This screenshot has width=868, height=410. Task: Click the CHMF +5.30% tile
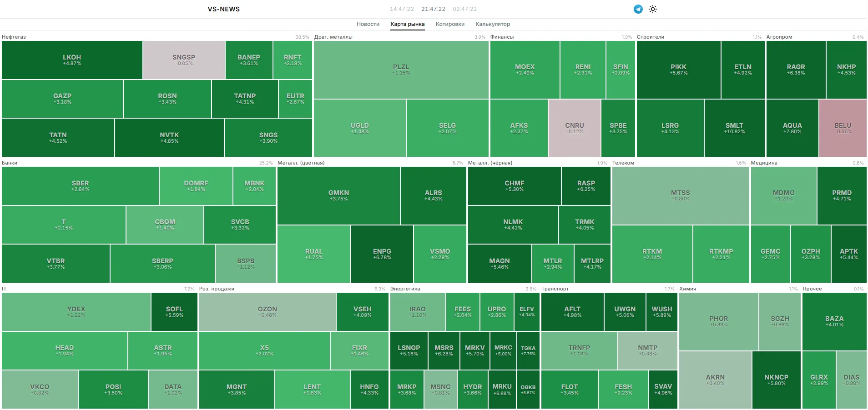pyautogui.click(x=515, y=186)
